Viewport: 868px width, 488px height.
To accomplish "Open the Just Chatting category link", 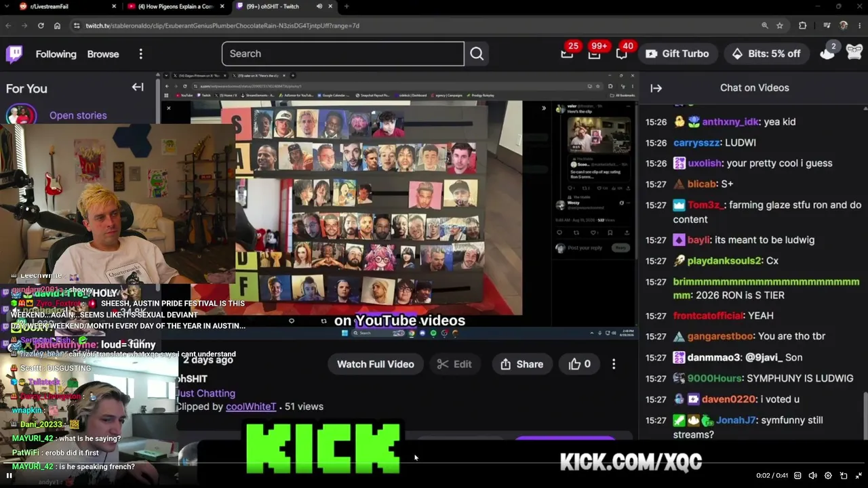I will (x=205, y=393).
